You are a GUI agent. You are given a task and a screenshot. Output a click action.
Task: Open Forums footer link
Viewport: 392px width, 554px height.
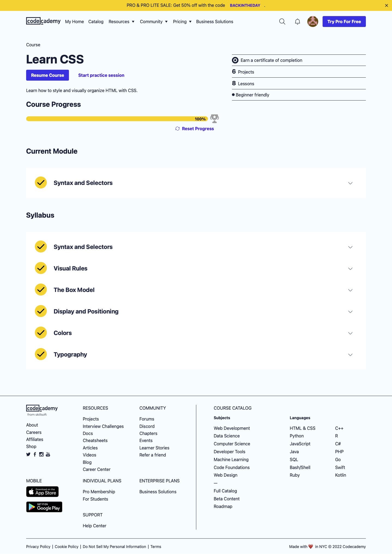[147, 419]
